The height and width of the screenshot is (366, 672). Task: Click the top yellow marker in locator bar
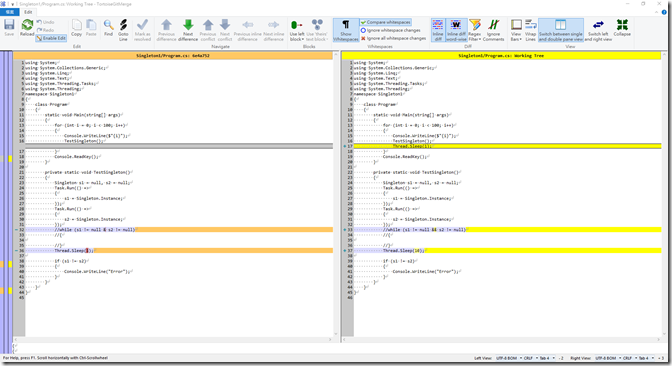pos(10,159)
